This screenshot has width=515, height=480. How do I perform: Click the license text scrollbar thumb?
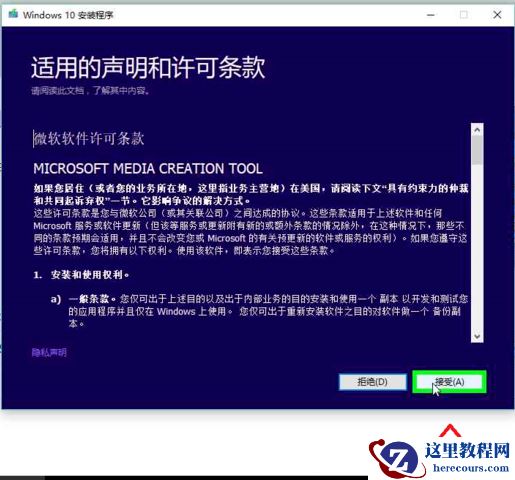(477, 150)
